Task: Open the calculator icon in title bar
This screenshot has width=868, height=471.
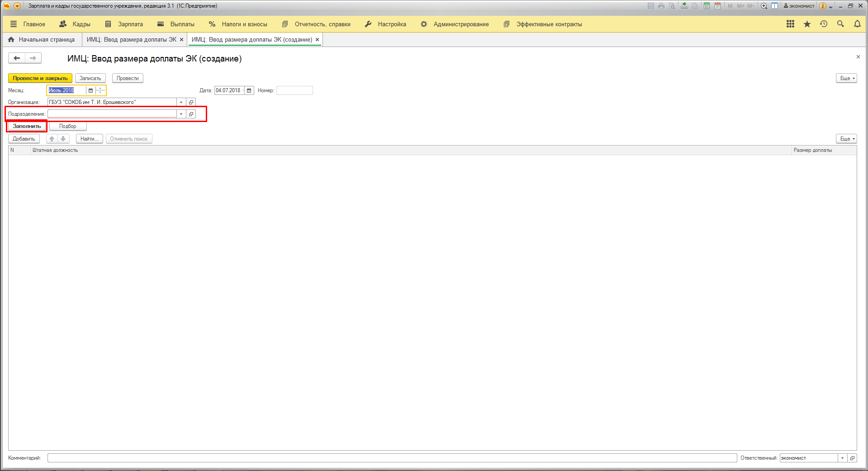Action: pos(707,6)
